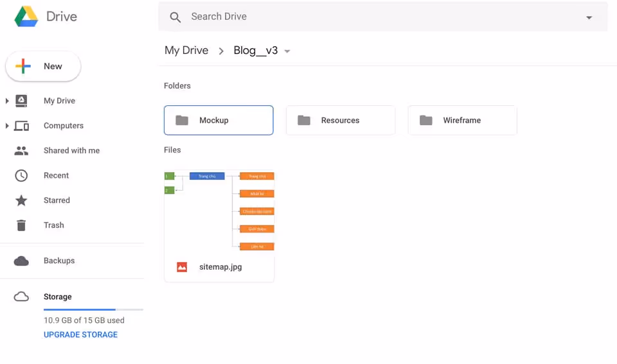Click 10.9 GB of 15 GB used text

coord(84,320)
